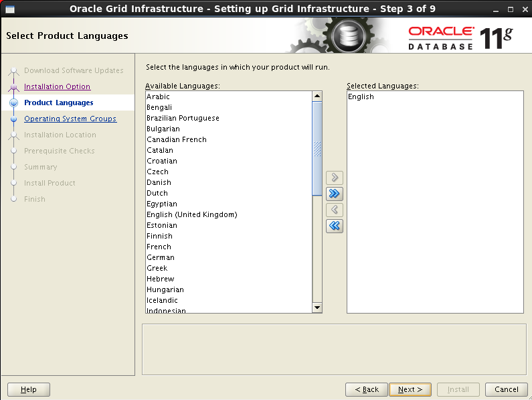The height and width of the screenshot is (400, 532).
Task: Select Hebrew in Available Languages
Action: click(x=228, y=279)
